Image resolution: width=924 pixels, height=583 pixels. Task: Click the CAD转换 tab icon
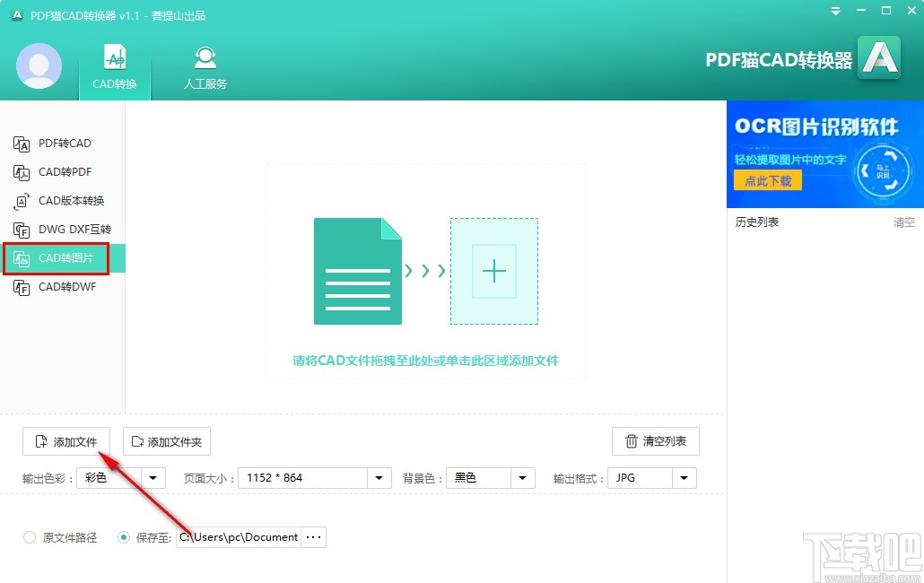pos(115,57)
